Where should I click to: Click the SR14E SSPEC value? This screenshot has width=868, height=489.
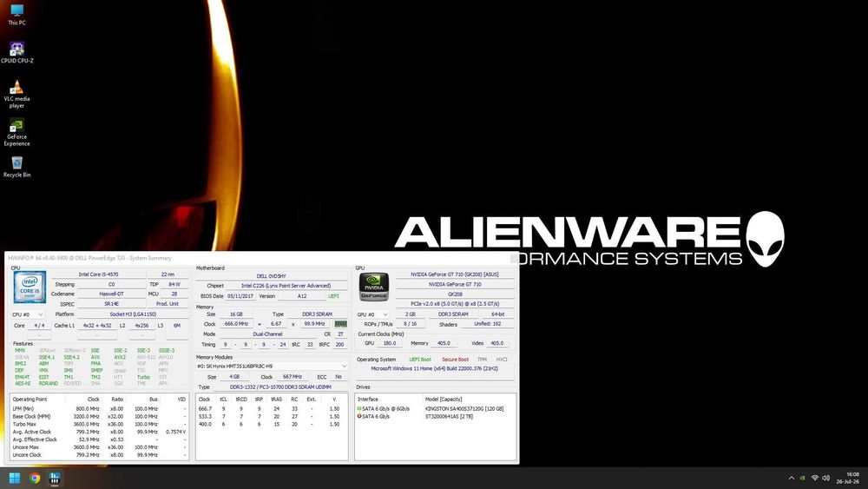coord(111,304)
